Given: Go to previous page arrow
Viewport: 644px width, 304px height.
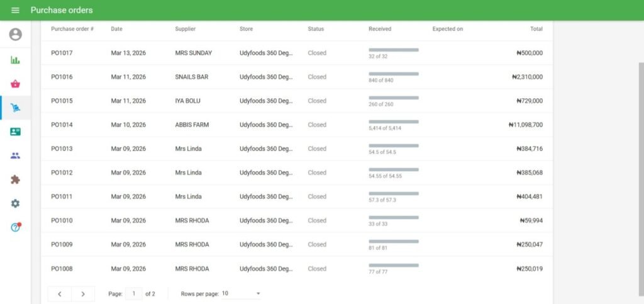Looking at the screenshot, I should pyautogui.click(x=60, y=294).
